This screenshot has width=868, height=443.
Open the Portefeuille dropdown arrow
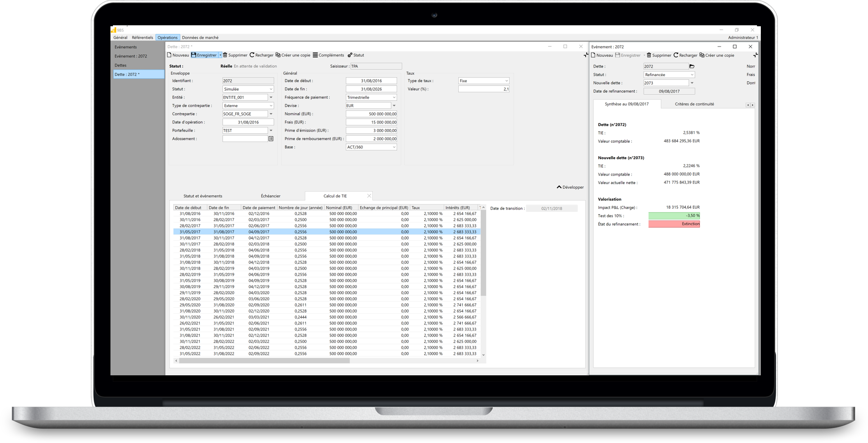[271, 130]
